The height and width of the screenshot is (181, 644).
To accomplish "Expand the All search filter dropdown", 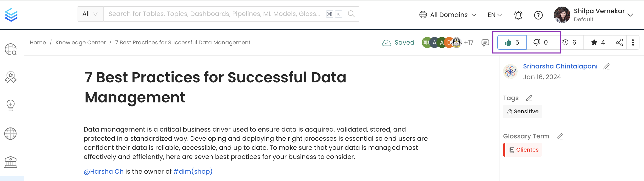I will click(90, 14).
